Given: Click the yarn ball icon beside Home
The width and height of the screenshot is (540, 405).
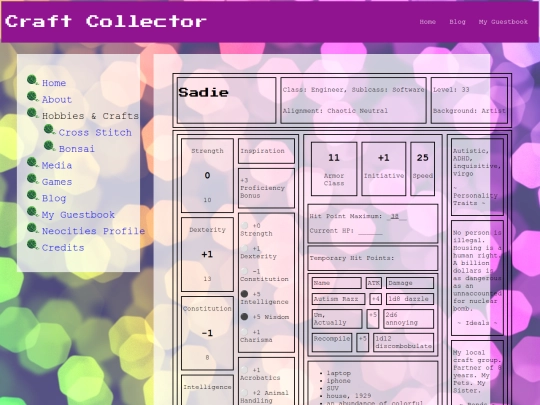Looking at the screenshot, I should coord(32,80).
